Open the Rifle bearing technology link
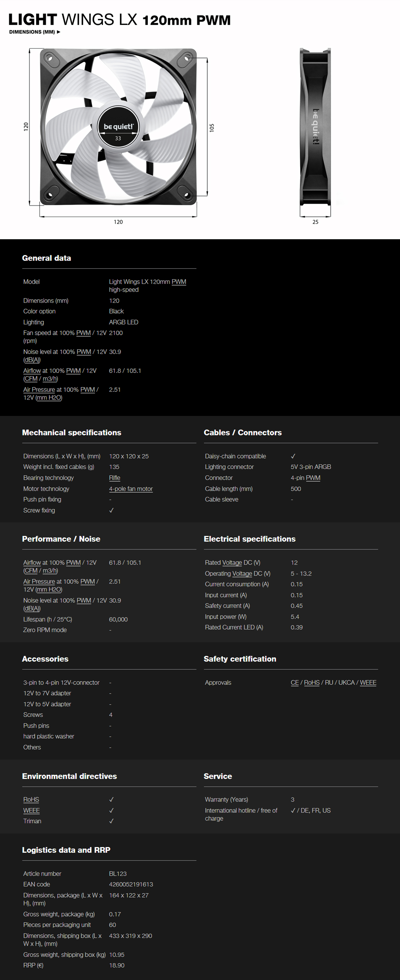 (114, 478)
